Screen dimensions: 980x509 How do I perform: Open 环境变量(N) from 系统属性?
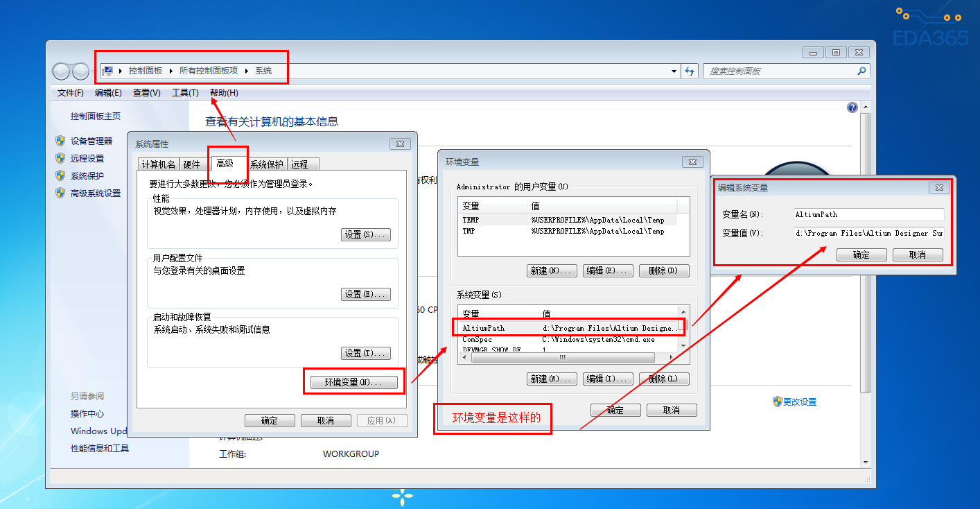(353, 382)
